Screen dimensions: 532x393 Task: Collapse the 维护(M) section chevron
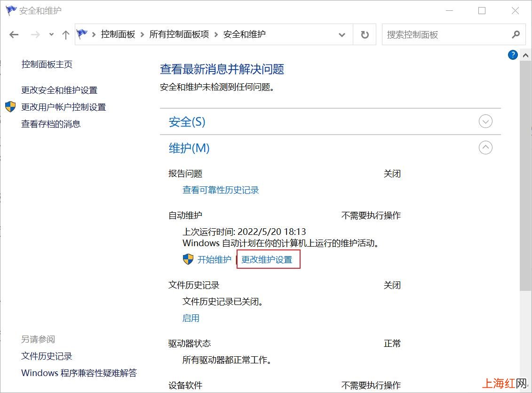(485, 148)
